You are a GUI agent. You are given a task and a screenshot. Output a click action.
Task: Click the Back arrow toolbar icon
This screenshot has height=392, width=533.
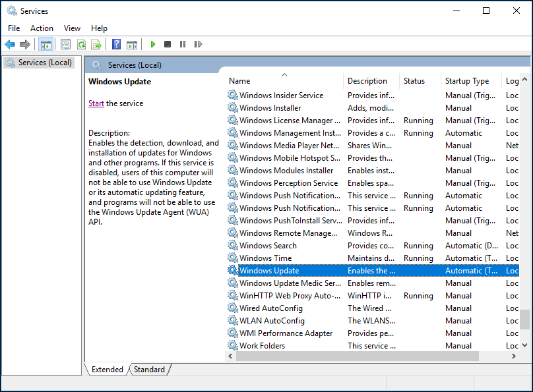pos(10,44)
